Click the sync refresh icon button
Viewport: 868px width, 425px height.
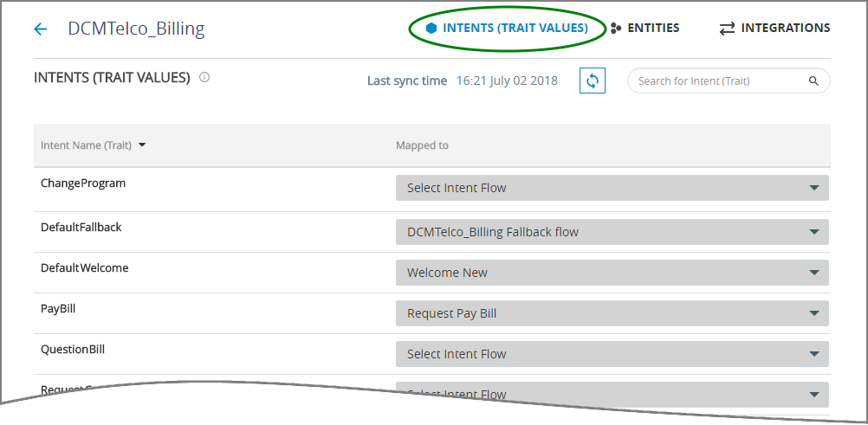pos(593,80)
